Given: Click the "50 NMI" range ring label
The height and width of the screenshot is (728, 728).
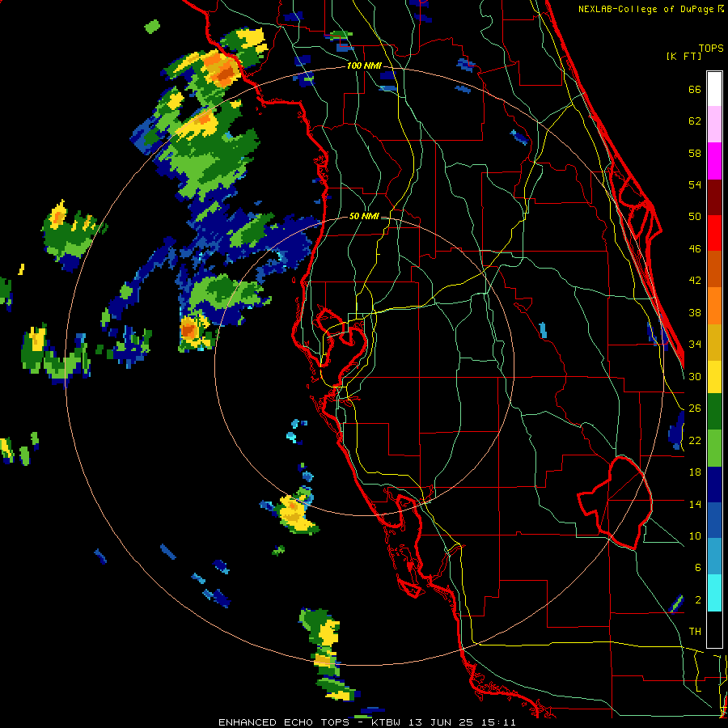Looking at the screenshot, I should tap(364, 216).
